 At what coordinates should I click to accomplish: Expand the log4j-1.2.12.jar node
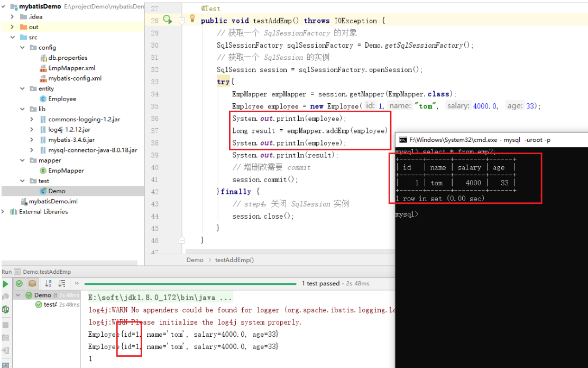tap(32, 130)
